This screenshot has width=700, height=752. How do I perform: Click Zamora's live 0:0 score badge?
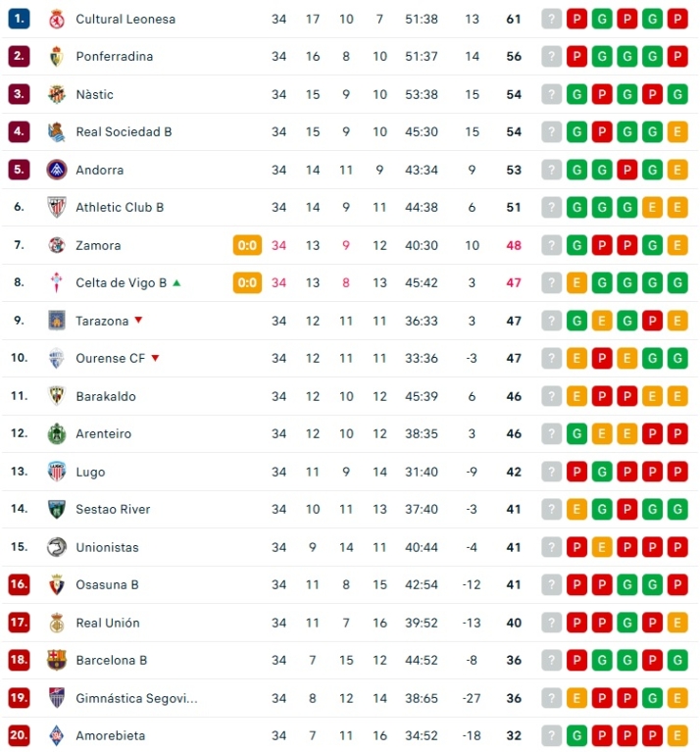pos(247,245)
